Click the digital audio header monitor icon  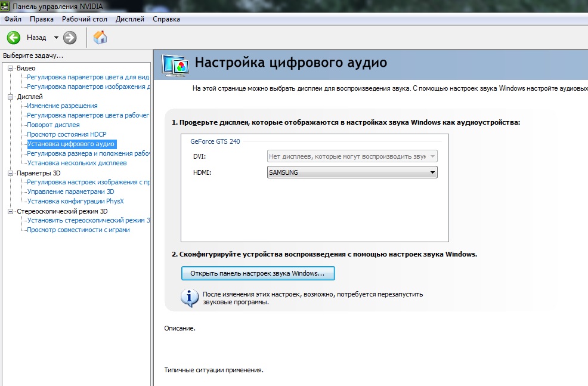[x=174, y=64]
